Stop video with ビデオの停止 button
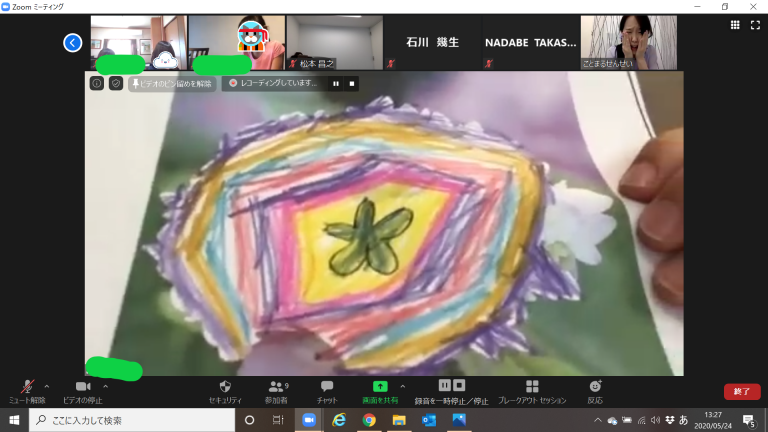 (82, 389)
